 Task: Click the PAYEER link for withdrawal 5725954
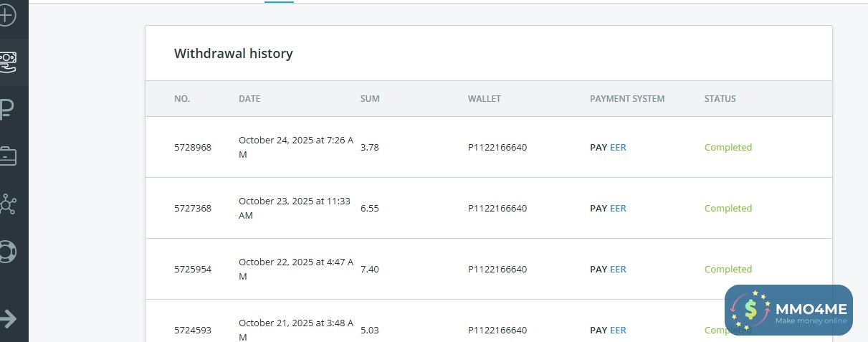tap(608, 270)
